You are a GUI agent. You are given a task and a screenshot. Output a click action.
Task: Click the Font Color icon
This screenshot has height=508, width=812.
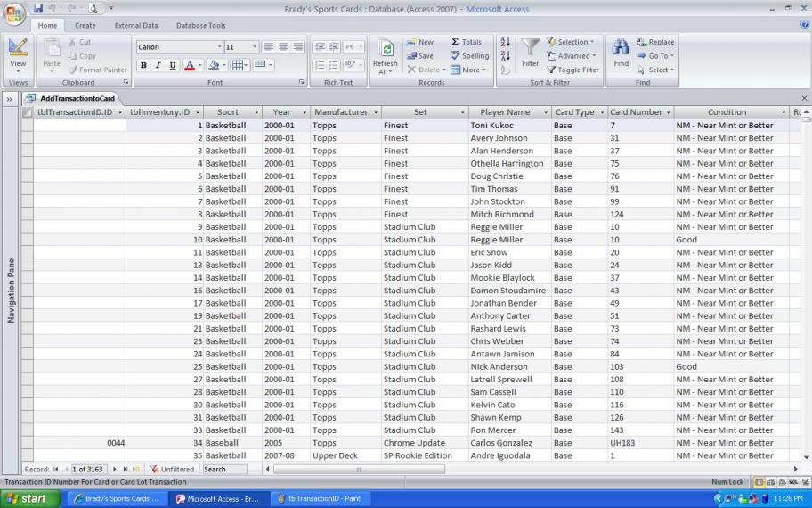pos(190,65)
